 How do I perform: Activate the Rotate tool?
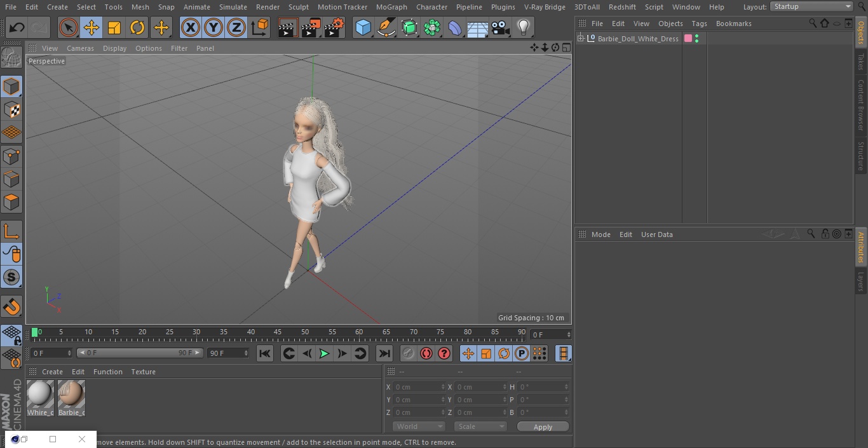[x=137, y=27]
